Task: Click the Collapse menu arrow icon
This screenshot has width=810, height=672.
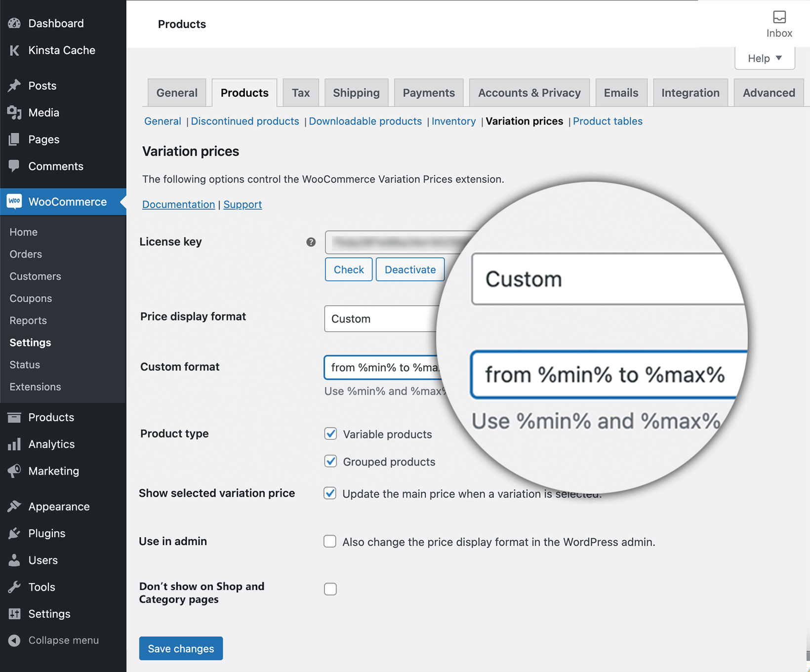Action: click(14, 640)
